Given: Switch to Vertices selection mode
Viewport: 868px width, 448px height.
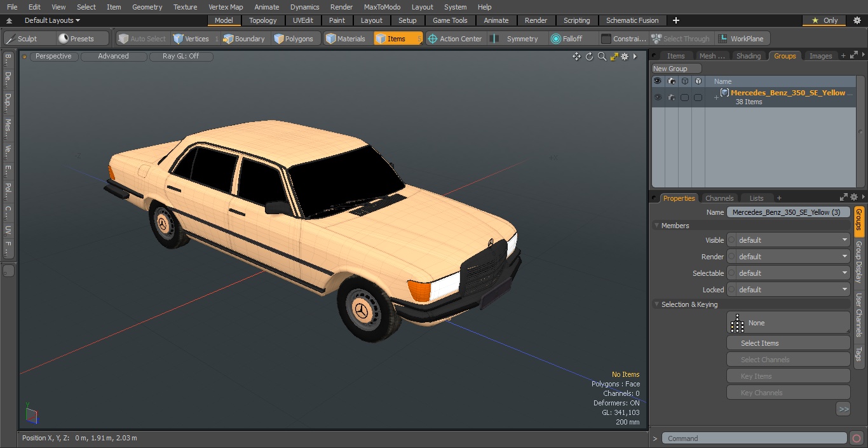Looking at the screenshot, I should click(191, 39).
